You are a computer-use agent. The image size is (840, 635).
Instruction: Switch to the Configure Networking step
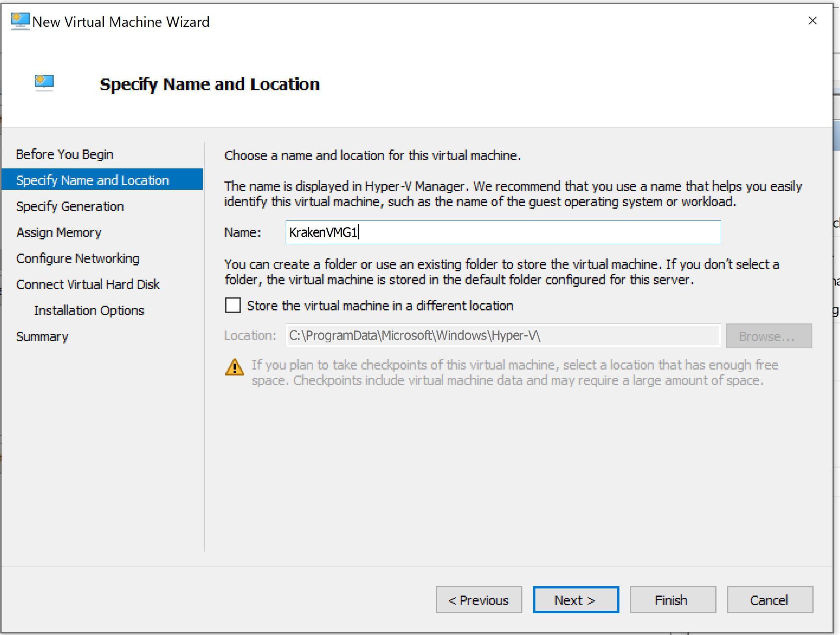click(78, 258)
